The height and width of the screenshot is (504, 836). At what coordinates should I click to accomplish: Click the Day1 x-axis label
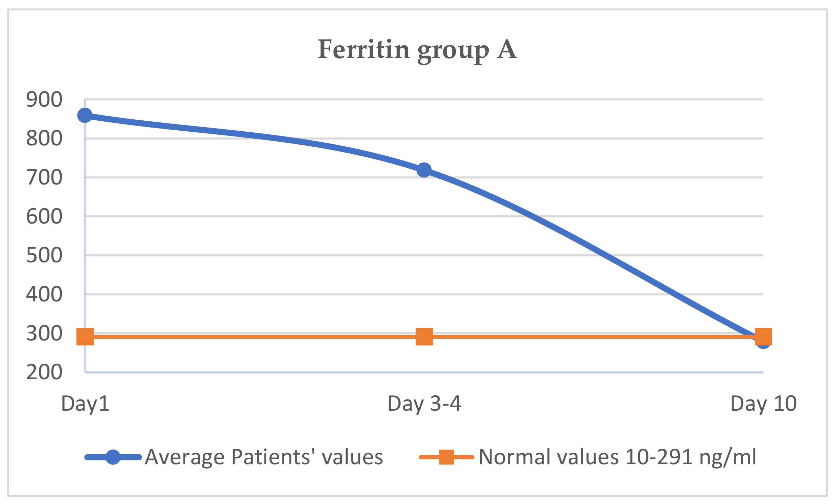[x=85, y=404]
